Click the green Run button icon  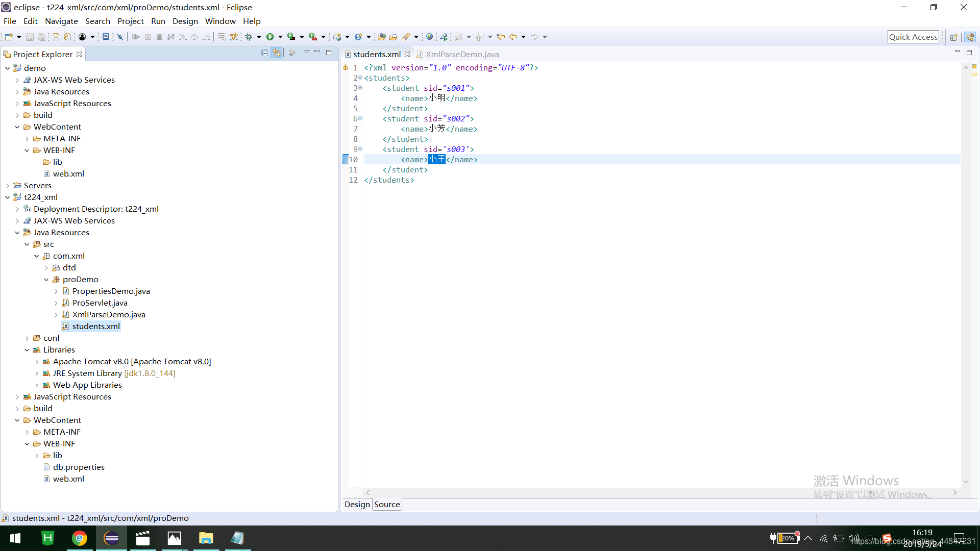270,37
